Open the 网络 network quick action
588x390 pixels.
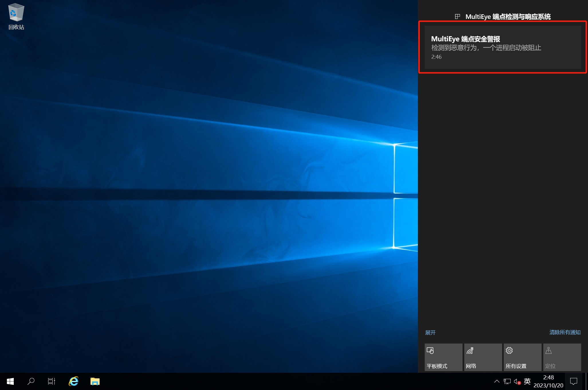[x=483, y=357]
